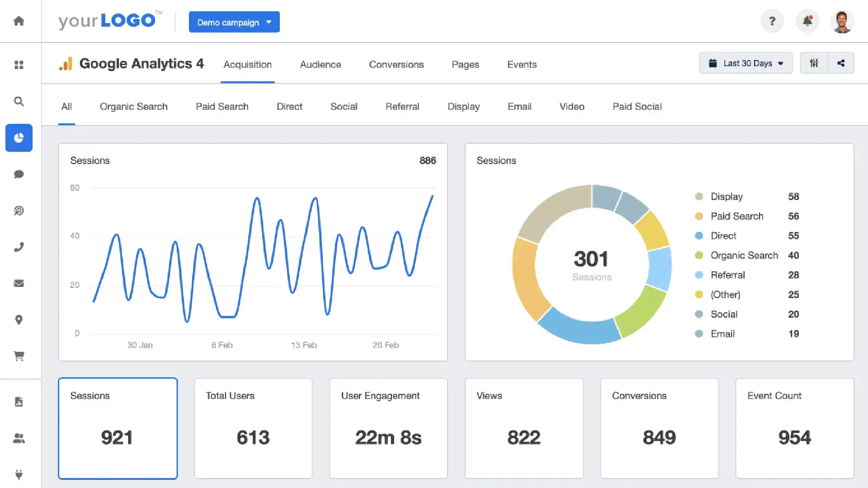The image size is (868, 488).
Task: Select the Paid Social channel filter
Action: point(637,107)
